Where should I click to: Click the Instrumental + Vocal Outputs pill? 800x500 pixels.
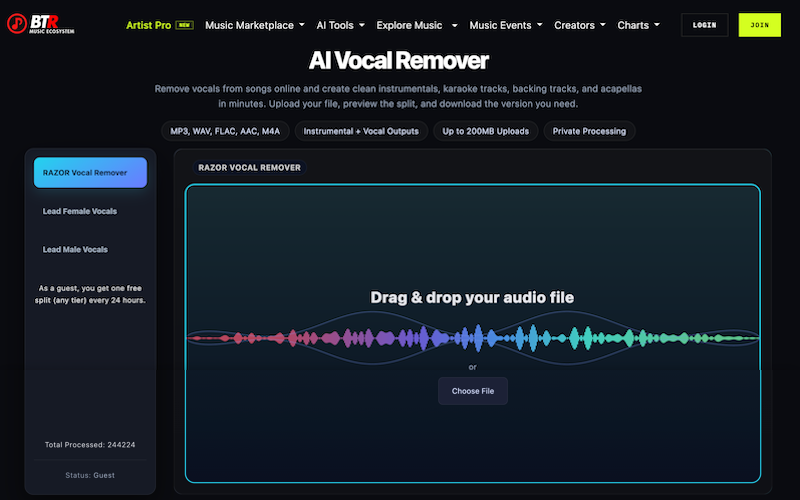pos(361,131)
